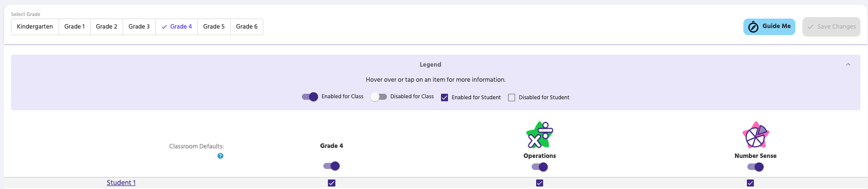Click the Enabled for Class legend toggle

pyautogui.click(x=310, y=97)
